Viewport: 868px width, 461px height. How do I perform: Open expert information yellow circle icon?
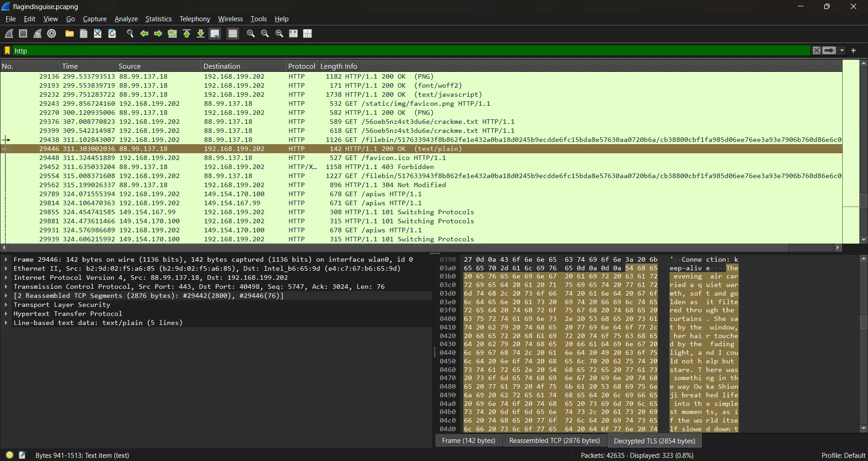(9, 455)
